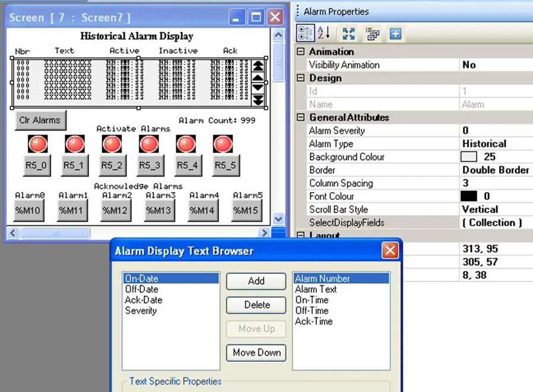This screenshot has height=392, width=533.
Task: Select the Scroll Bar Style Vertical value
Action: pyautogui.click(x=496, y=209)
